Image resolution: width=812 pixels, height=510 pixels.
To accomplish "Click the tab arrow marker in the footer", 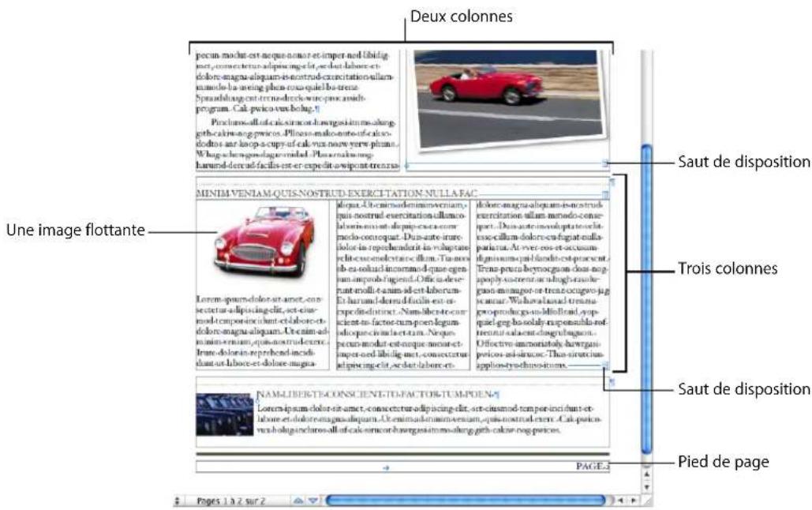I will point(386,468).
